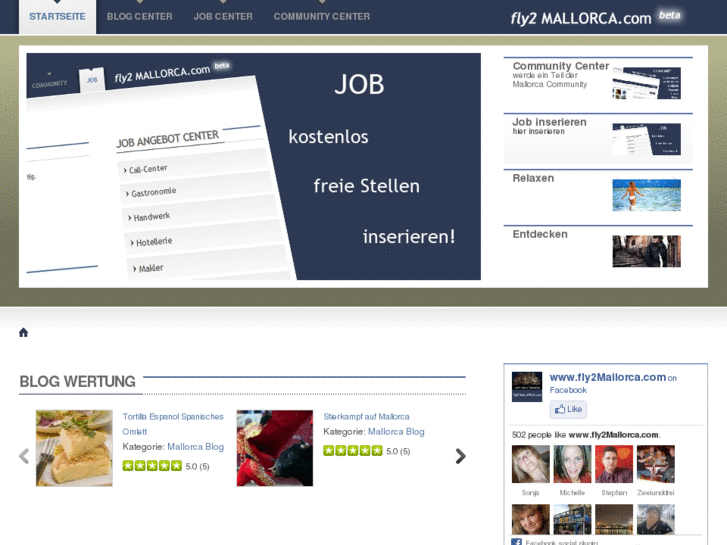Click the tortilla food thumbnail
The height and width of the screenshot is (545, 727).
74,448
